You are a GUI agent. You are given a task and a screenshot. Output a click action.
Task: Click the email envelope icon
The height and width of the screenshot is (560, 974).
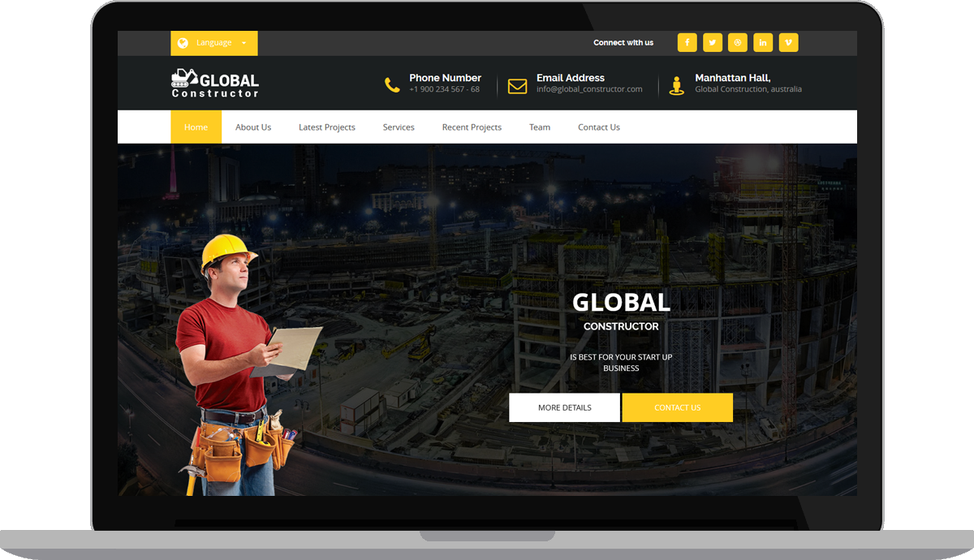tap(517, 86)
